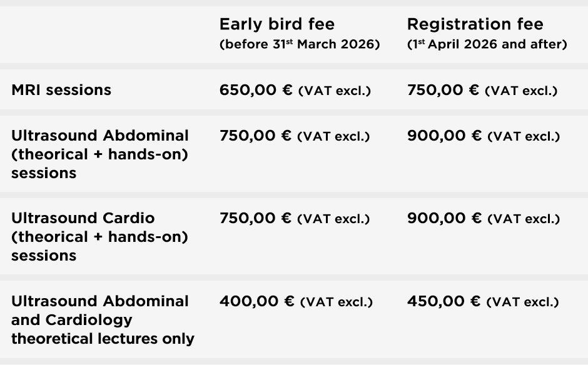
Task: Click Ultrasound Cardio early bird 750,00 € price
Action: pyautogui.click(x=255, y=218)
